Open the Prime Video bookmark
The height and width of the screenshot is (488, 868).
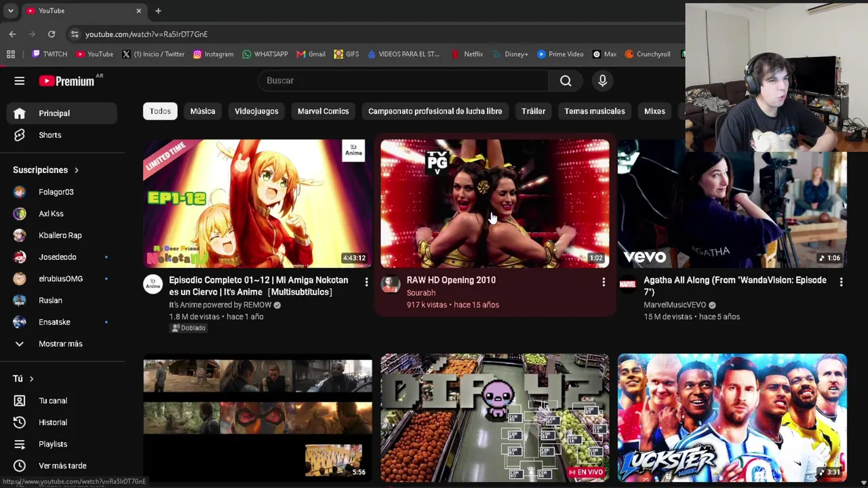click(x=560, y=54)
